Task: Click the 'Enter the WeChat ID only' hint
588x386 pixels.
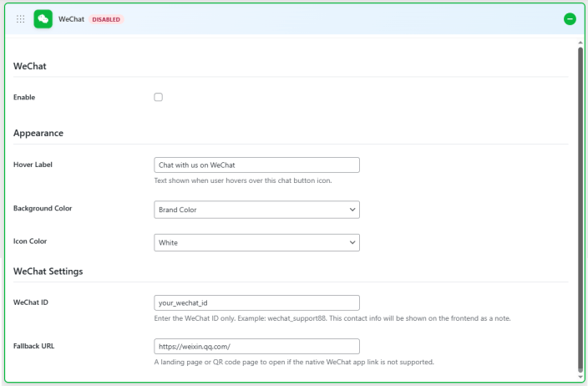Action: (x=332, y=318)
